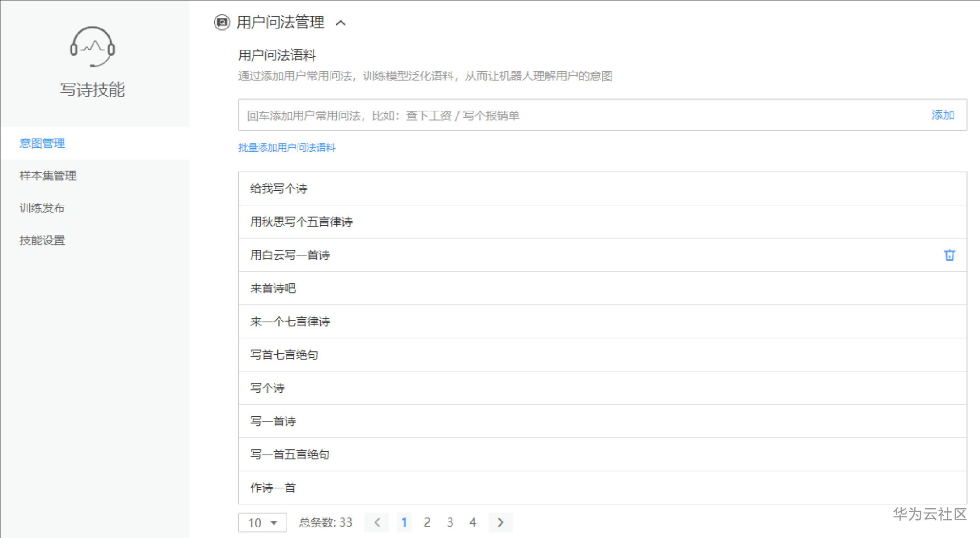Click the 用户问法管理 section icon
The width and height of the screenshot is (980, 538).
(x=222, y=22)
